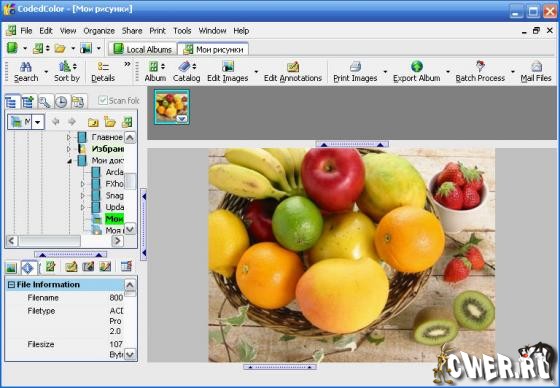Open the Organize menu
This screenshot has width=560, height=388.
click(99, 31)
